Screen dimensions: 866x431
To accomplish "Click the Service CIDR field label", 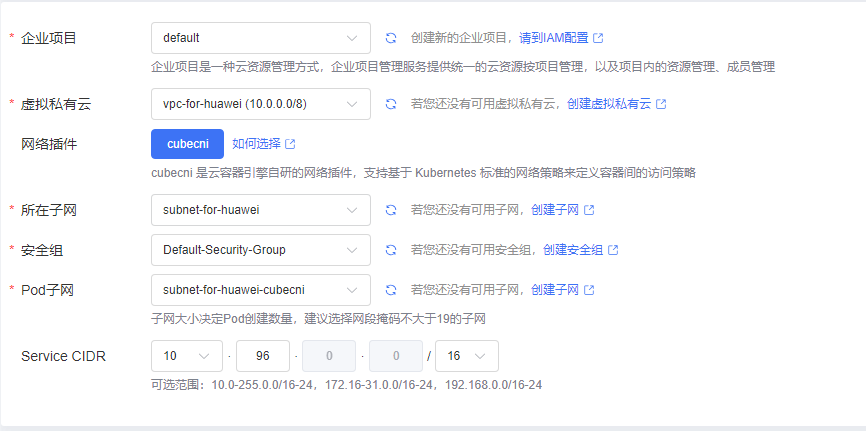I will (64, 356).
